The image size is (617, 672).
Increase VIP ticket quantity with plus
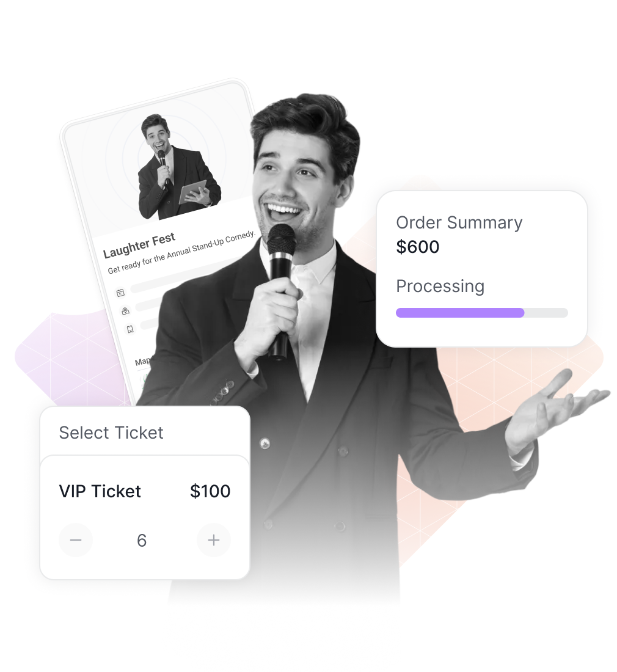[214, 540]
